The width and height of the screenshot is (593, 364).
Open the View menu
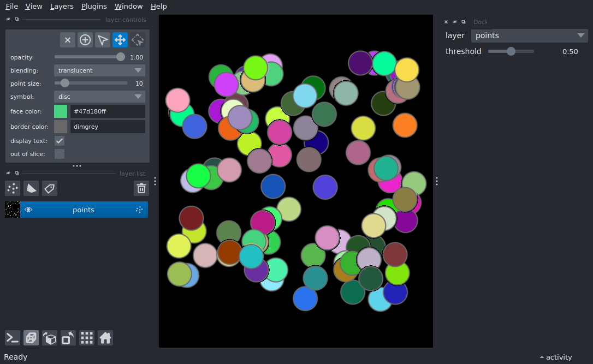coord(34,7)
